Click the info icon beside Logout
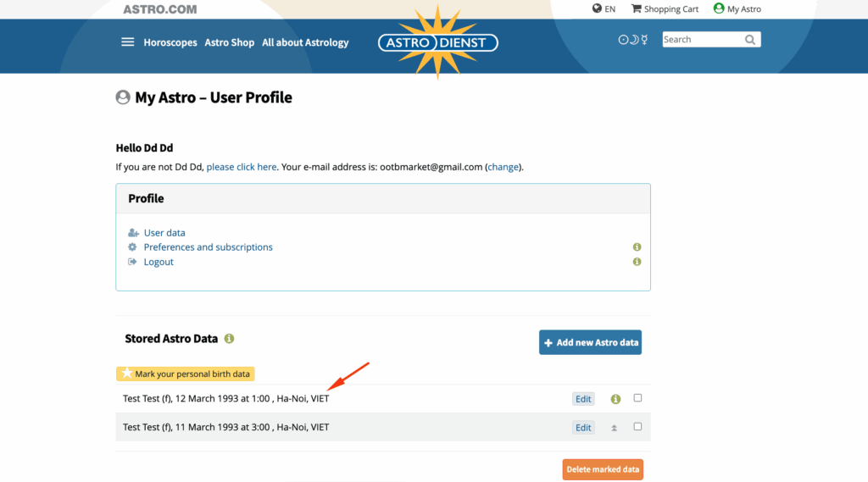868x482 pixels. pyautogui.click(x=637, y=262)
